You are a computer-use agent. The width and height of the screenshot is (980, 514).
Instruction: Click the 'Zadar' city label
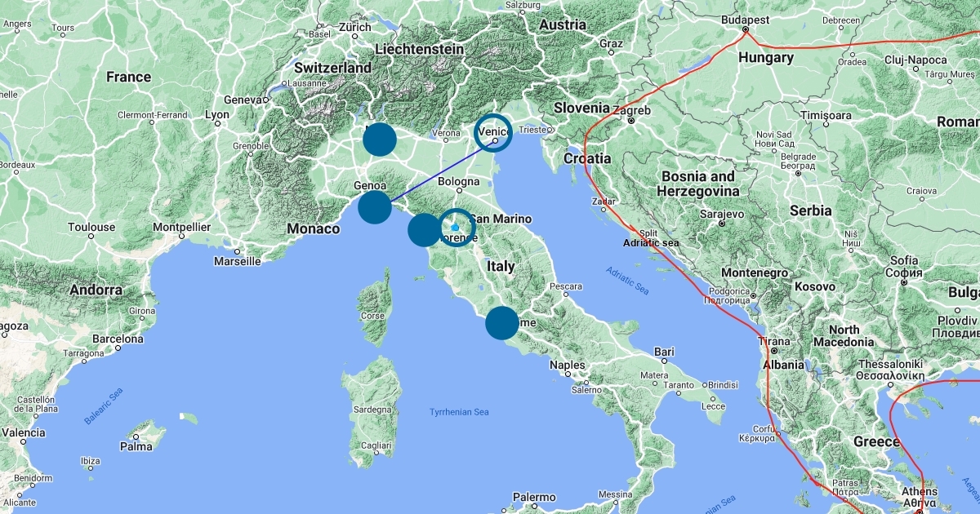604,200
